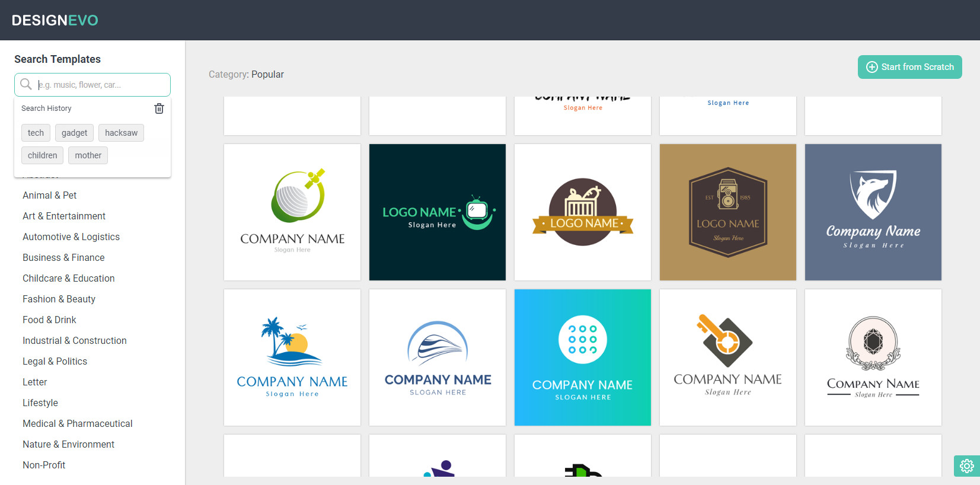Open the Non-Profit category
Image resolution: width=980 pixels, height=485 pixels.
pyautogui.click(x=44, y=465)
